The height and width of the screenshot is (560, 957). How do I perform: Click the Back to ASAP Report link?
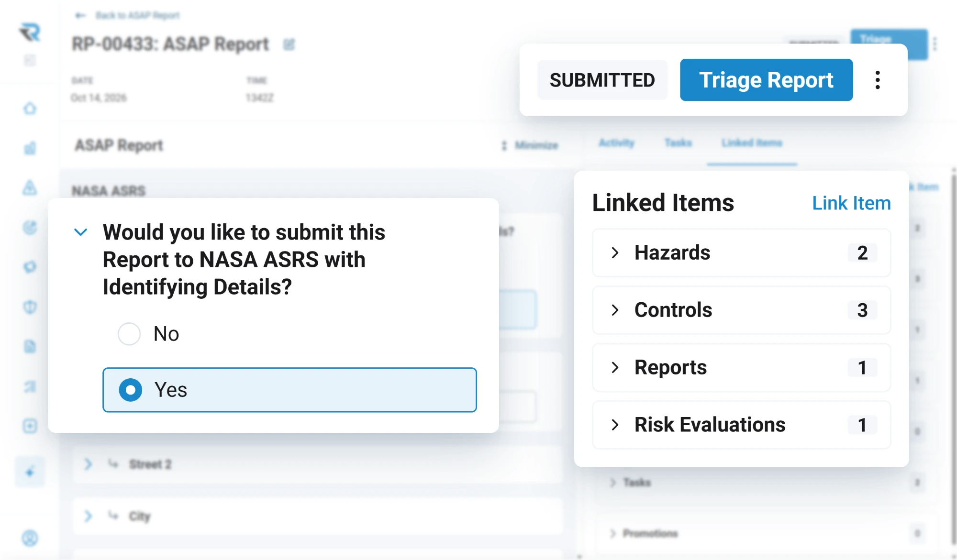coord(137,15)
